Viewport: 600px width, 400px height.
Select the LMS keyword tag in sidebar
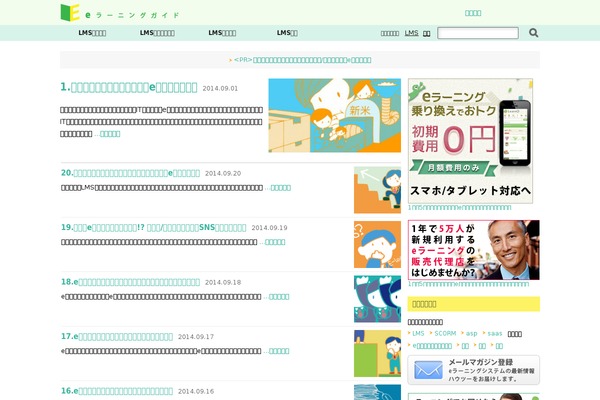point(418,334)
